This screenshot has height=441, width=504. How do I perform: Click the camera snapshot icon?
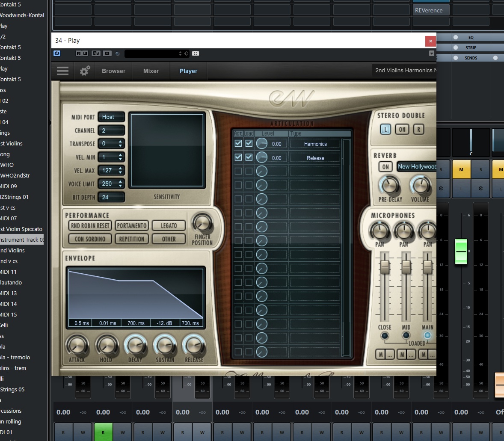pyautogui.click(x=196, y=53)
